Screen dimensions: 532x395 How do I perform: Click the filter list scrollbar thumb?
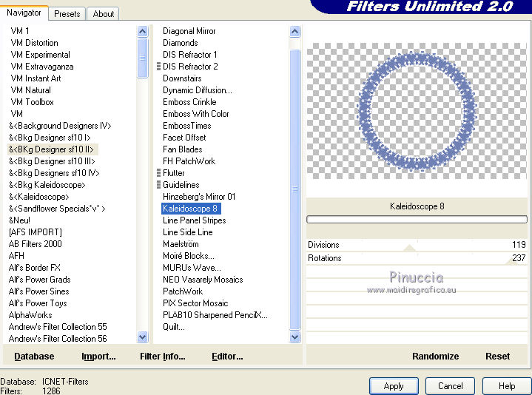(294, 189)
